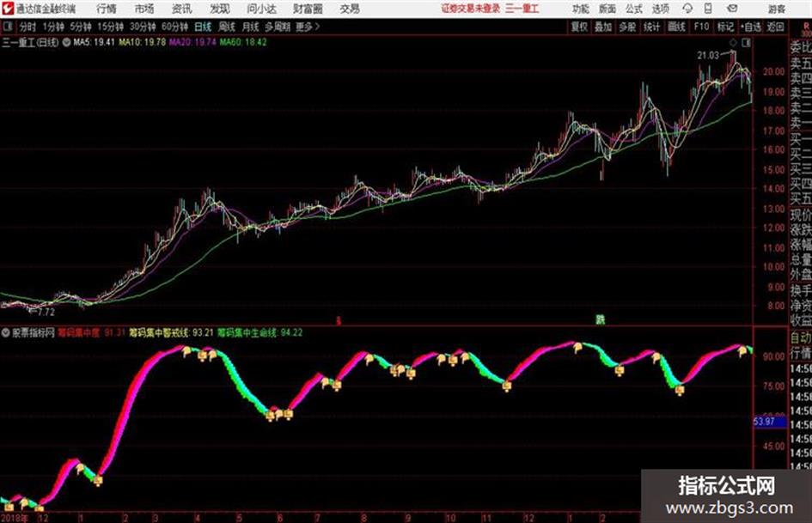812x523 pixels.
Task: Add stock via 自选 button
Action: click(x=750, y=27)
